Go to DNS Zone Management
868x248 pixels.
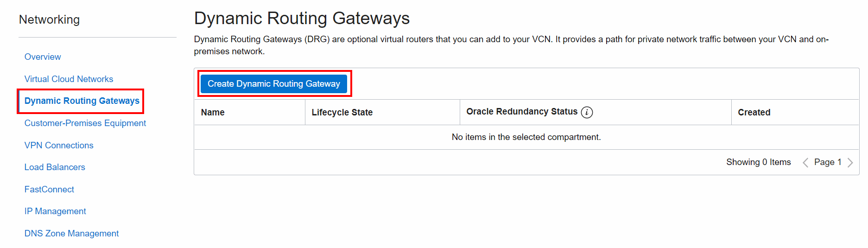coord(71,234)
